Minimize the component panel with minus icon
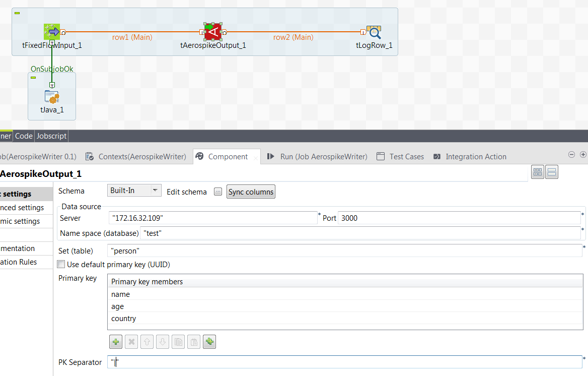 (571, 154)
